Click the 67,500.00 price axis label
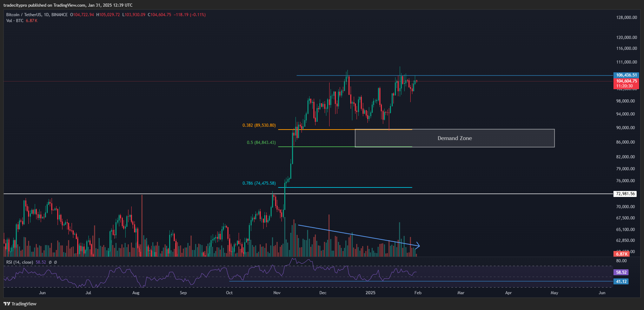The width and height of the screenshot is (644, 310). click(x=625, y=218)
